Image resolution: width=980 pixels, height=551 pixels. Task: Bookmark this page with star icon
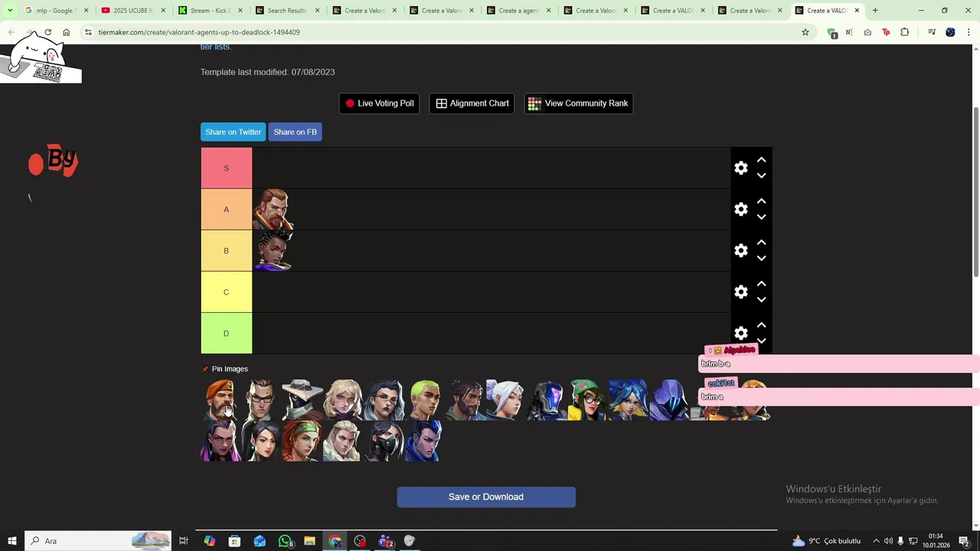(x=805, y=32)
